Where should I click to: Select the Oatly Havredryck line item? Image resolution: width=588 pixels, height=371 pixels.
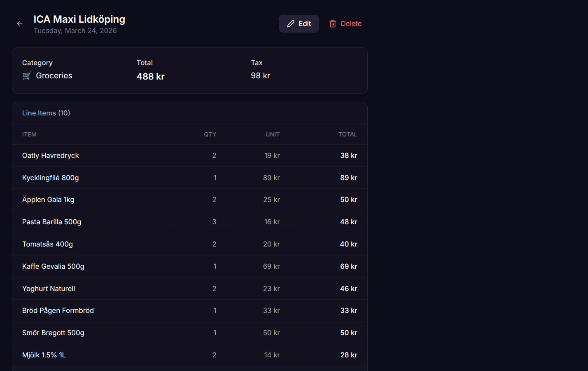[51, 155]
